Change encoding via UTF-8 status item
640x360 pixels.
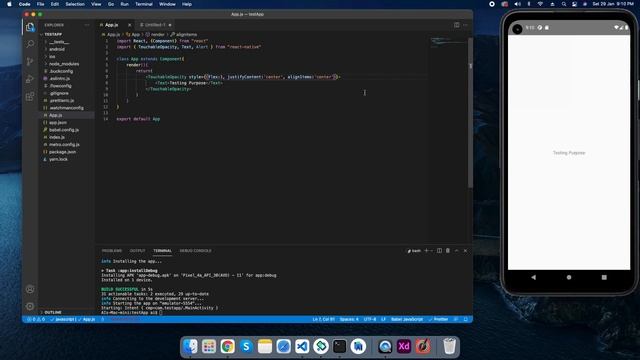(x=369, y=320)
